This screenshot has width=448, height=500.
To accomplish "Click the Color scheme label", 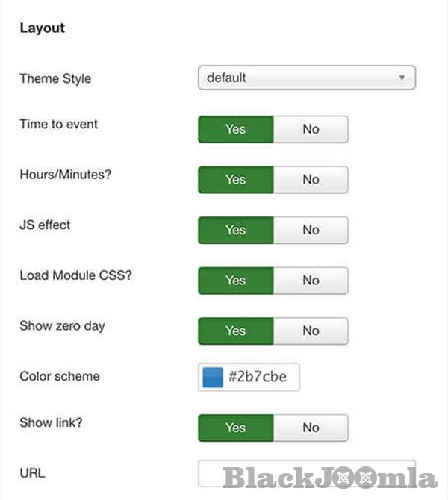I will click(59, 376).
